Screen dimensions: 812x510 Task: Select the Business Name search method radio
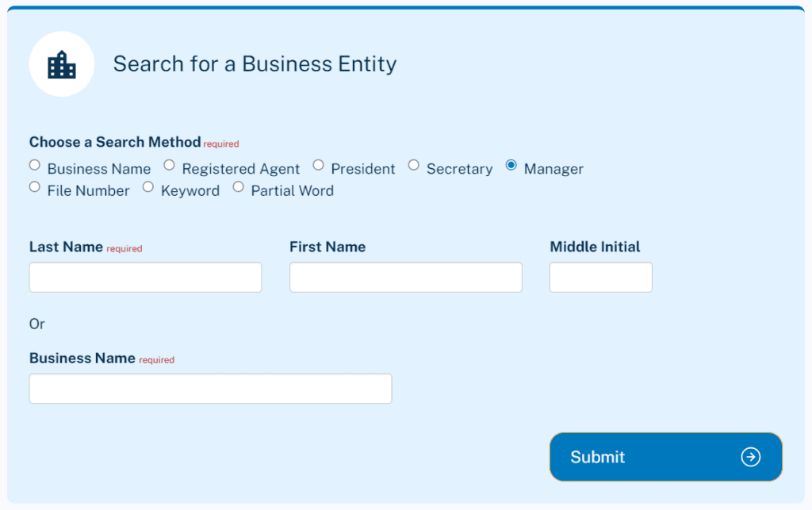[34, 165]
